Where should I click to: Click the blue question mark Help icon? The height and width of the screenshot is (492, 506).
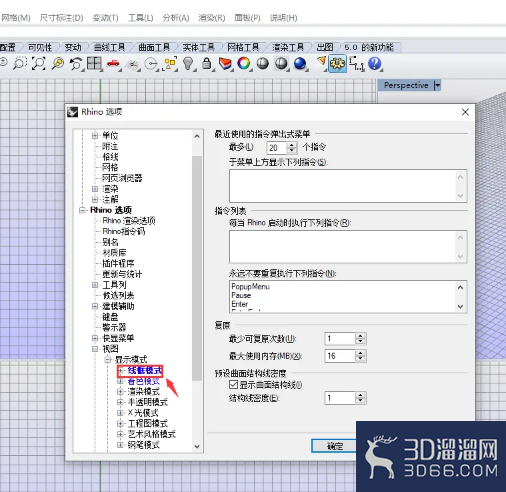click(x=375, y=63)
